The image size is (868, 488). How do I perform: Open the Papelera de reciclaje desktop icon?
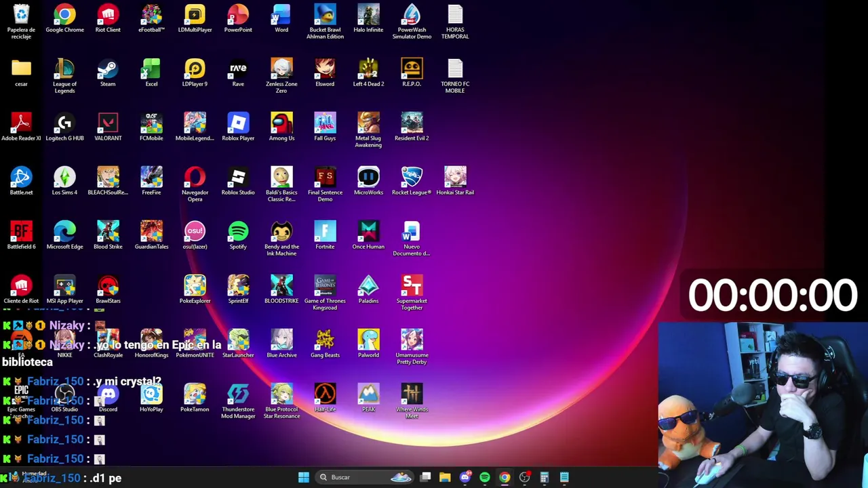click(21, 22)
